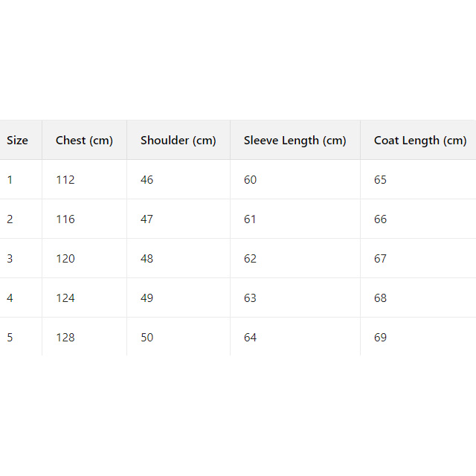This screenshot has width=476, height=476.
Task: Click the Sleeve Length (cm) header
Action: [295, 141]
